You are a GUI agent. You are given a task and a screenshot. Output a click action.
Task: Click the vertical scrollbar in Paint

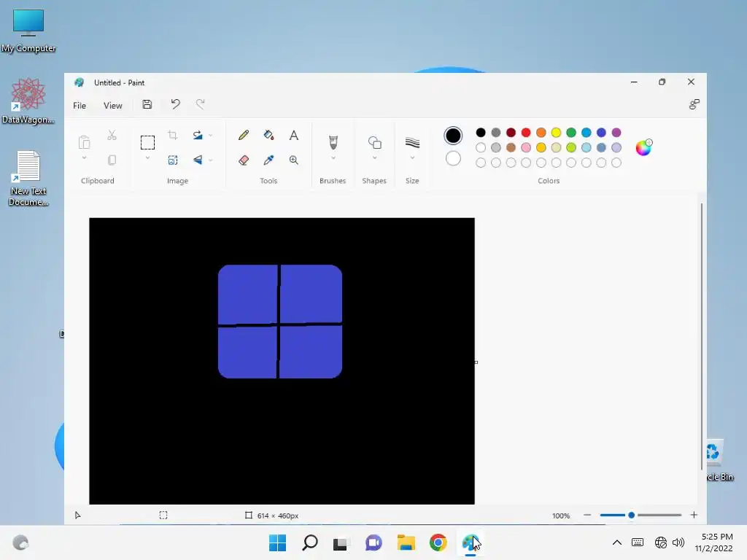[x=702, y=336]
